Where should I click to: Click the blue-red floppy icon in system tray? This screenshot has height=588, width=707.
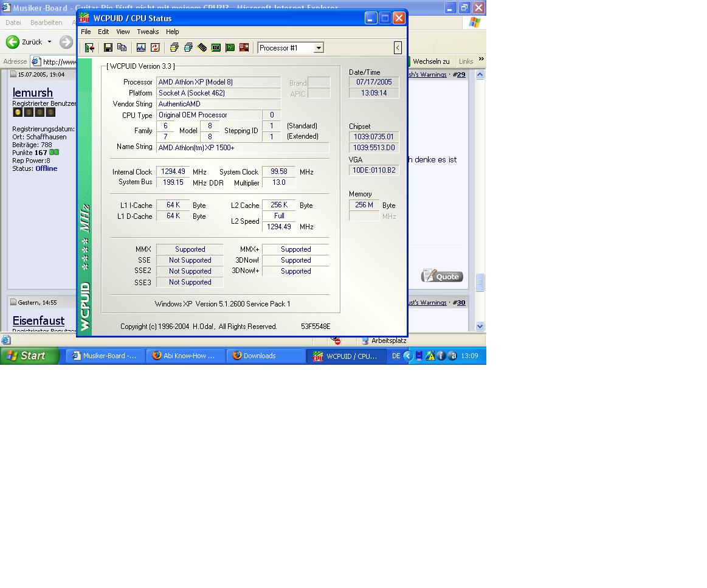click(419, 356)
